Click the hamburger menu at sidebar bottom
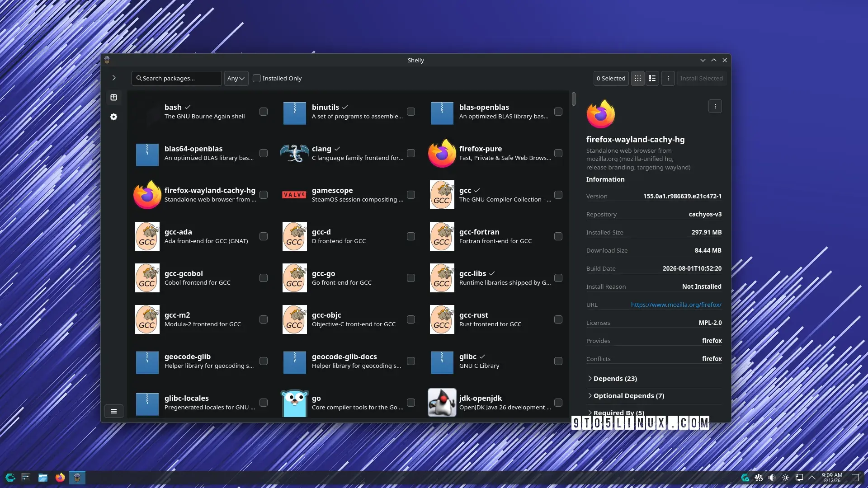 coord(114,411)
